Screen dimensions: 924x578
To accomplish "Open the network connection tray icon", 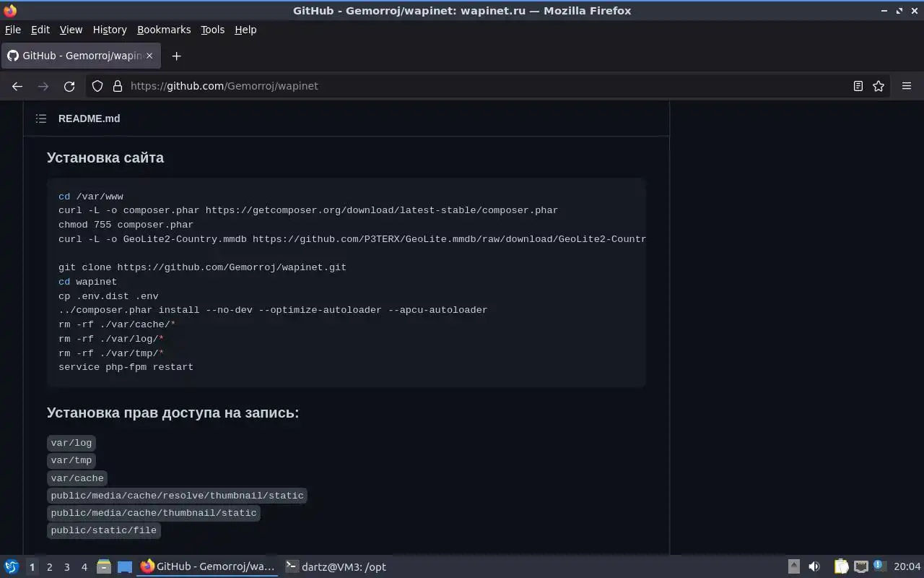I will click(860, 566).
